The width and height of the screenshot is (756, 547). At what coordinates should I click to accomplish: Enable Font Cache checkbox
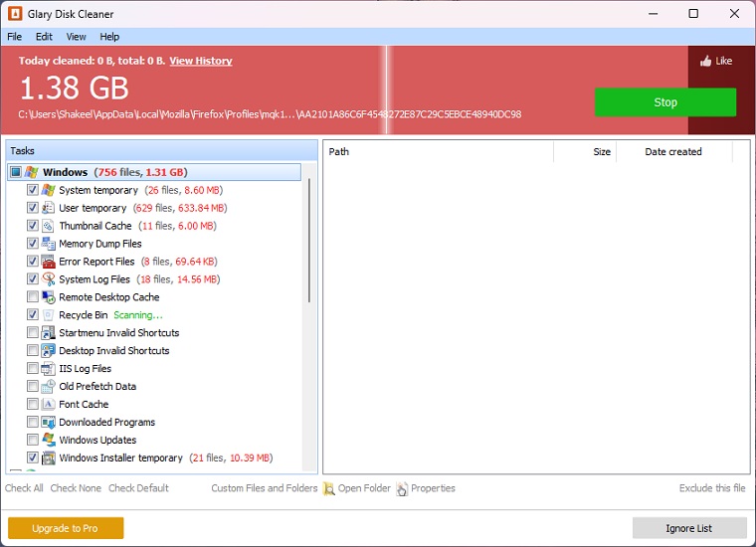tap(32, 404)
